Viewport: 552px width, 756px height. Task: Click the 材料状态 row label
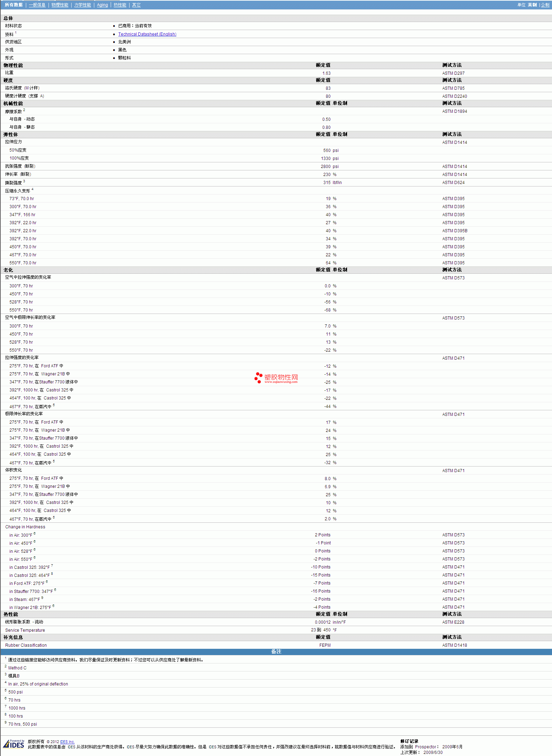tap(13, 26)
